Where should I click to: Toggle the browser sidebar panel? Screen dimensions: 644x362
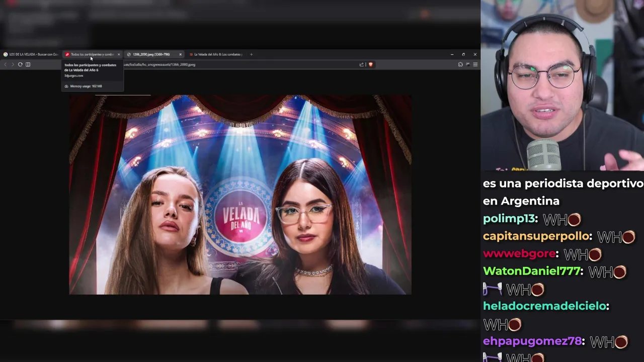click(x=28, y=64)
